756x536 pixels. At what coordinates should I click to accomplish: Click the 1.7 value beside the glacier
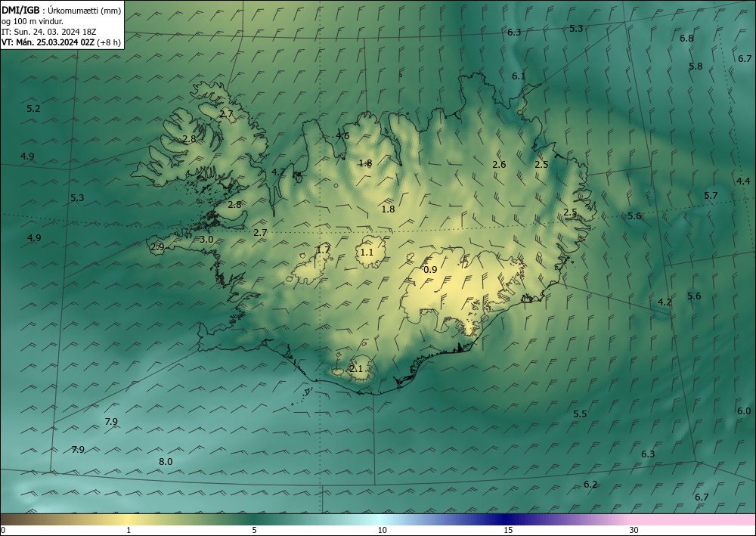[x=323, y=250]
